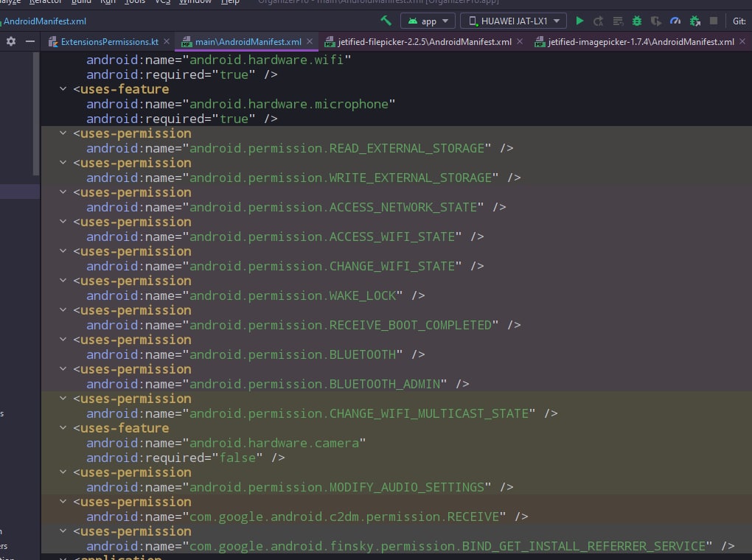Click the BIND_GET_INSTALL_REFERRER_SERVICE permission name
This screenshot has height=560, width=752.
(x=448, y=547)
